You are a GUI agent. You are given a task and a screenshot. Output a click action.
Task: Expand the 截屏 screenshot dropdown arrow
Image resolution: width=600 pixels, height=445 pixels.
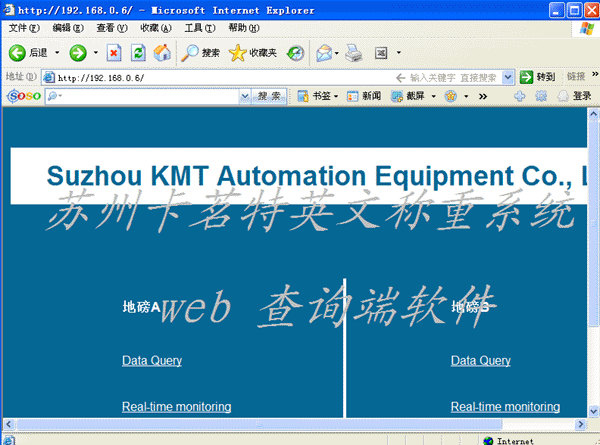pos(434,96)
